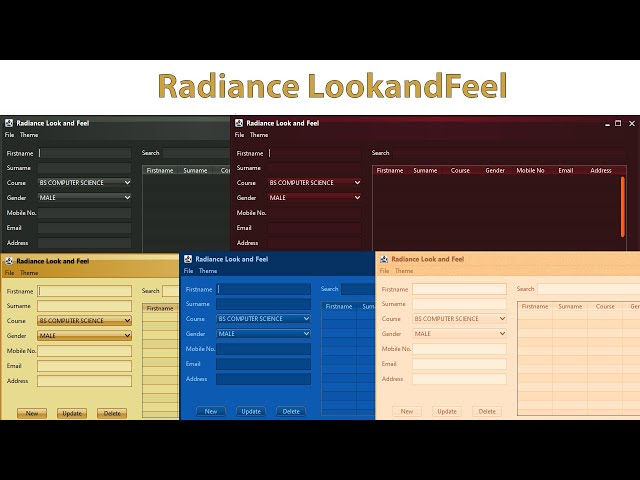Focus Firstname field in dark gray window
The height and width of the screenshot is (480, 640).
click(x=84, y=153)
